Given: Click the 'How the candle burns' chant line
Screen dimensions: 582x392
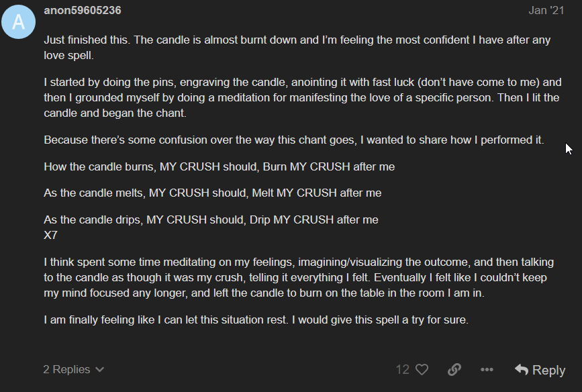Looking at the screenshot, I should (x=219, y=166).
